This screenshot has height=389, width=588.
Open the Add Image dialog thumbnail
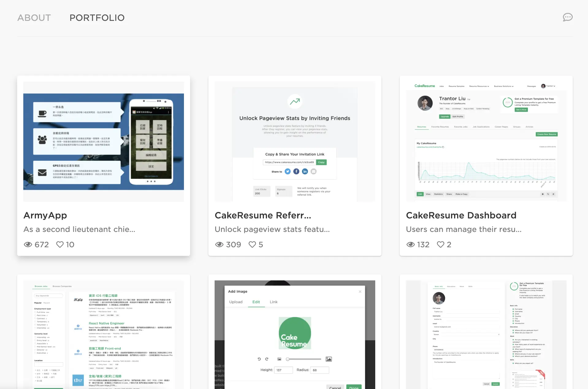pos(295,335)
